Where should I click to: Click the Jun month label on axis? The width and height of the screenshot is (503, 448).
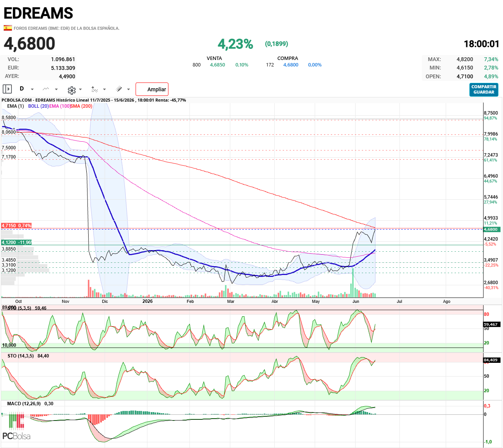(x=356, y=301)
